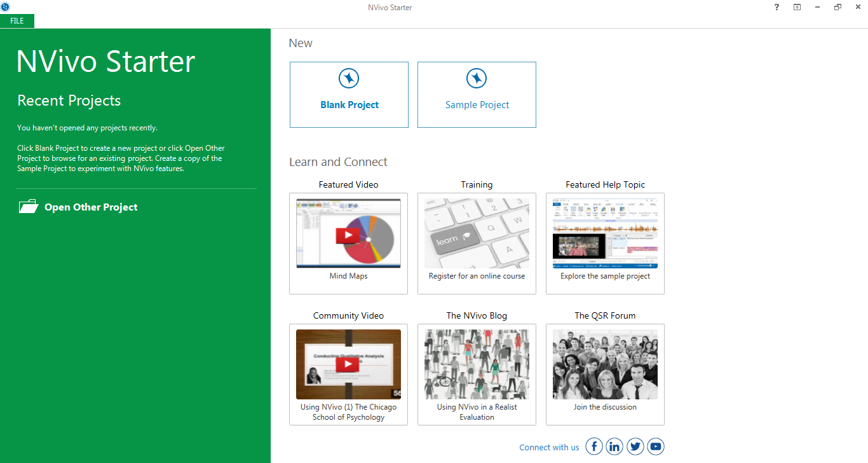The width and height of the screenshot is (868, 463).
Task: Click the Featured Video heading
Action: pyautogui.click(x=348, y=184)
